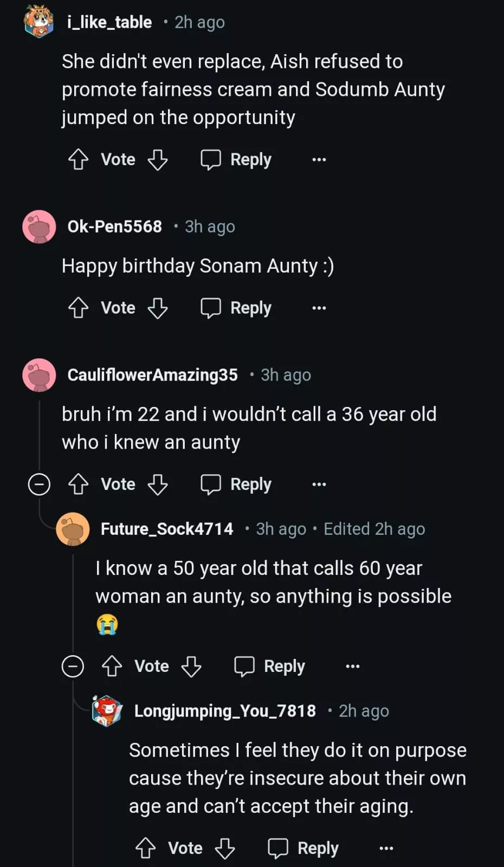The width and height of the screenshot is (504, 867).
Task: Open more options on Future_Sock4714's comment
Action: (x=353, y=666)
